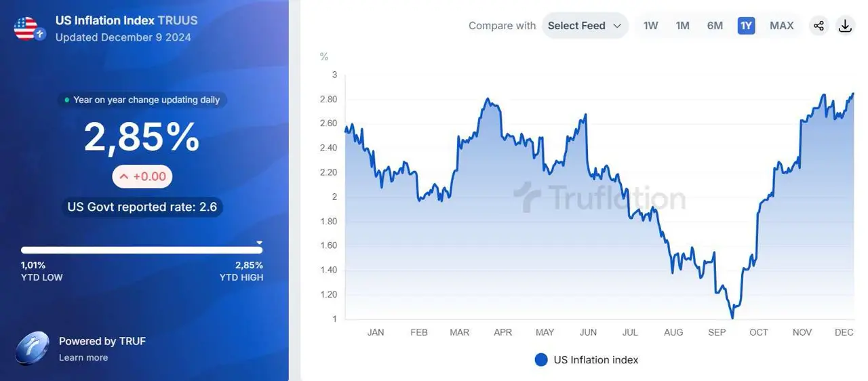
Task: Click the Select Feed chevron arrow
Action: pyautogui.click(x=617, y=26)
